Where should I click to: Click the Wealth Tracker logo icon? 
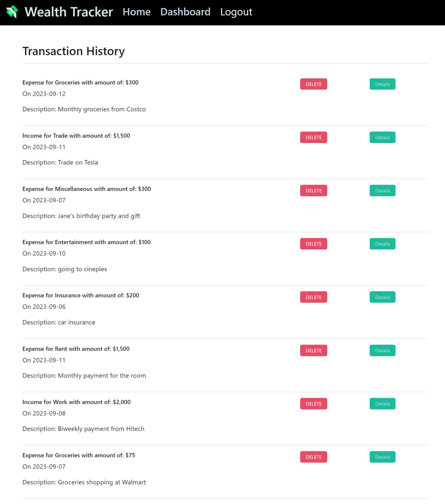[12, 12]
